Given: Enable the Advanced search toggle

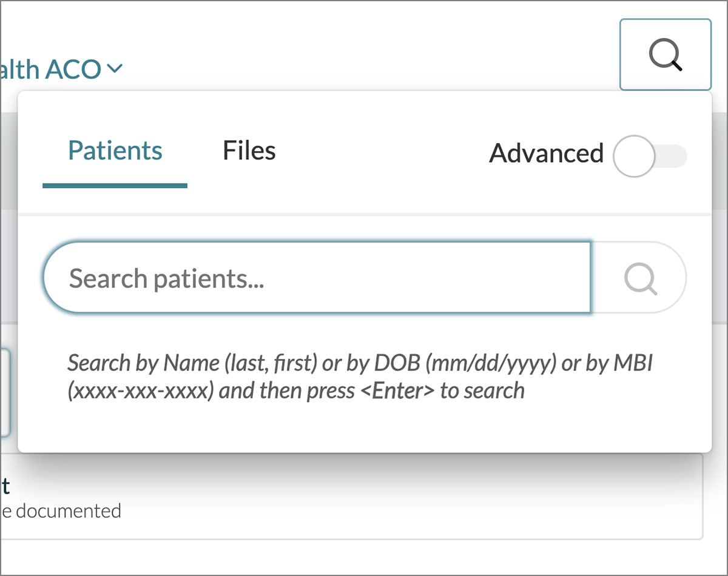Looking at the screenshot, I should (x=649, y=156).
